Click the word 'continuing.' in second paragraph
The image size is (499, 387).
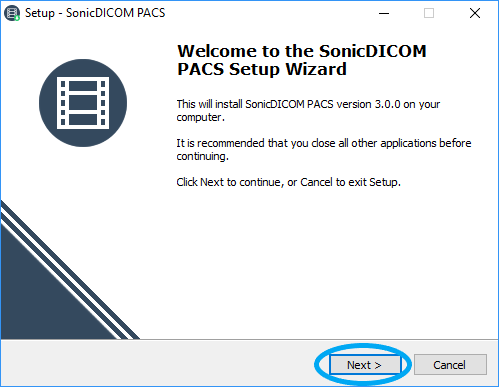[203, 156]
